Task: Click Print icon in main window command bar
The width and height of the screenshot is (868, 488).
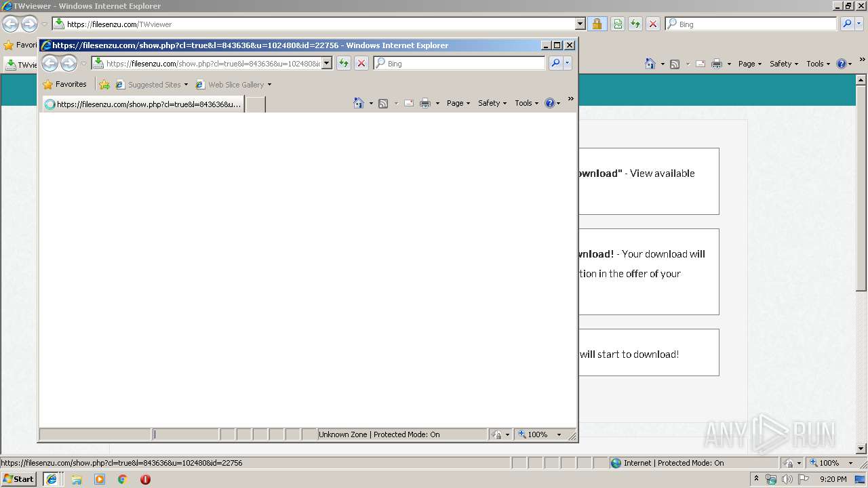Action: (x=717, y=64)
